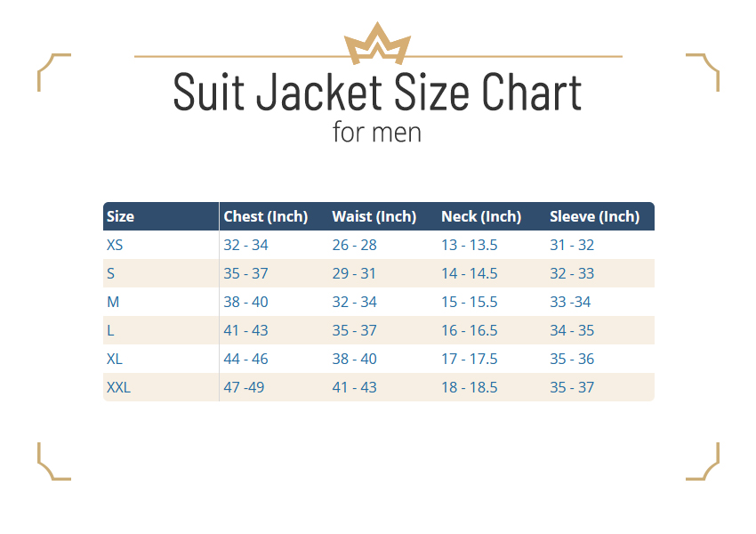
Task: Click the bottom-right gold corner bracket
Action: [x=703, y=461]
